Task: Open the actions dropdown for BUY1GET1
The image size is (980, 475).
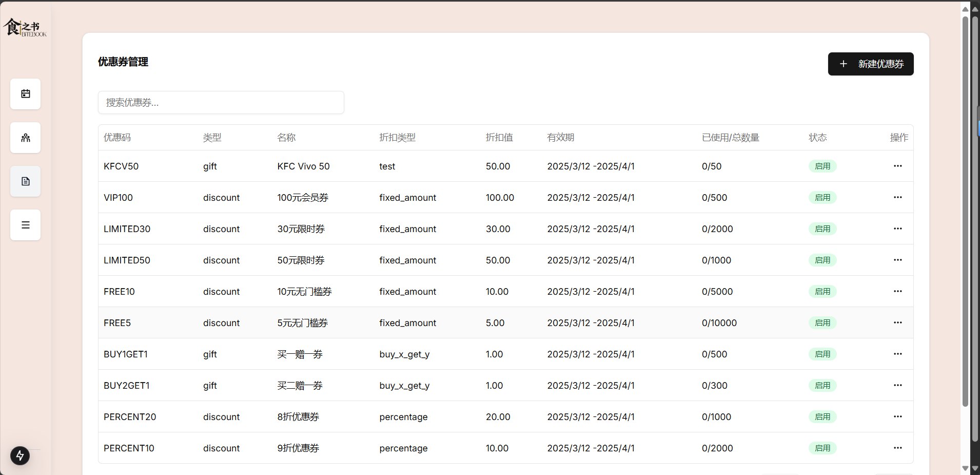Action: coord(898,354)
